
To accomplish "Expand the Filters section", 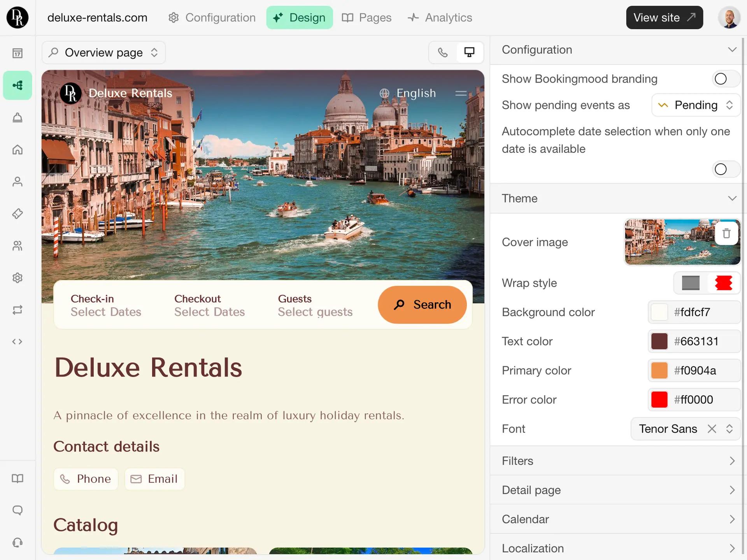I will (619, 461).
